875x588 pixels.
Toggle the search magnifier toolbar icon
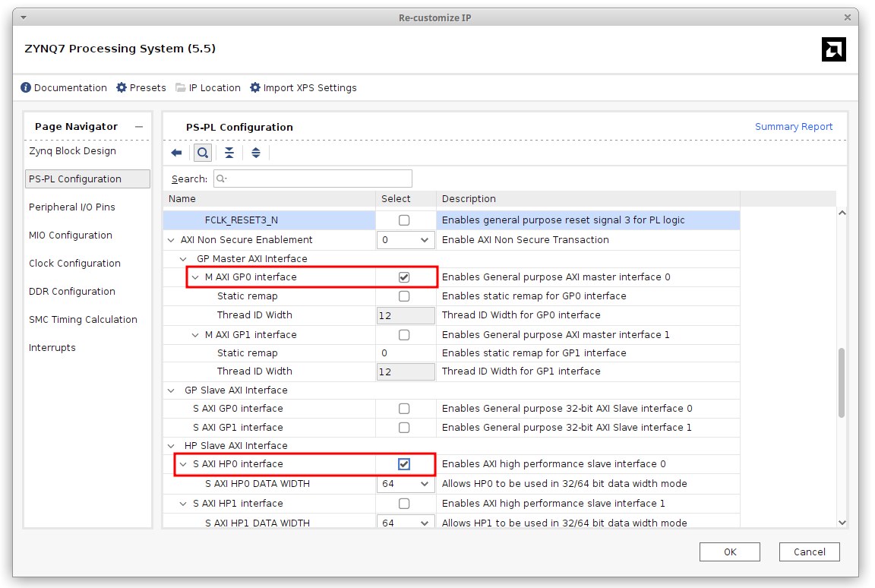202,153
